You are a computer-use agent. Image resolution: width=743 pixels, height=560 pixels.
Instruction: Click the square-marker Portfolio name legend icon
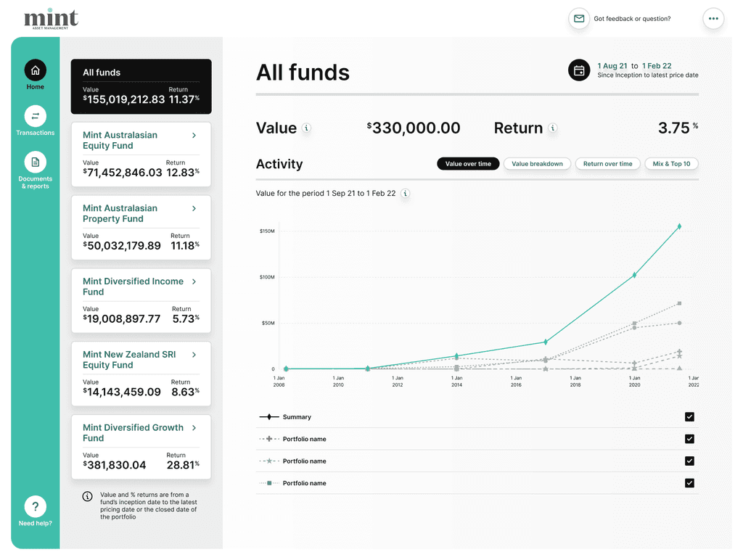click(x=268, y=483)
